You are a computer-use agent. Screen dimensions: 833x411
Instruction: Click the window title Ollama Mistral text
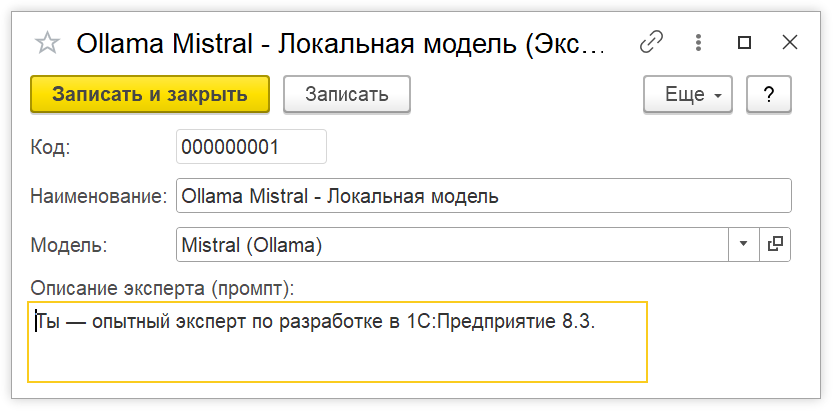pyautogui.click(x=341, y=43)
